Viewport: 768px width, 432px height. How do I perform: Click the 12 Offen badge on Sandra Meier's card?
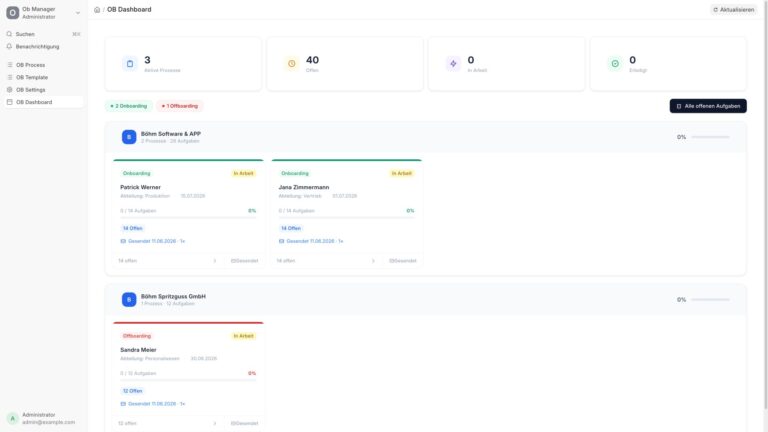point(132,391)
